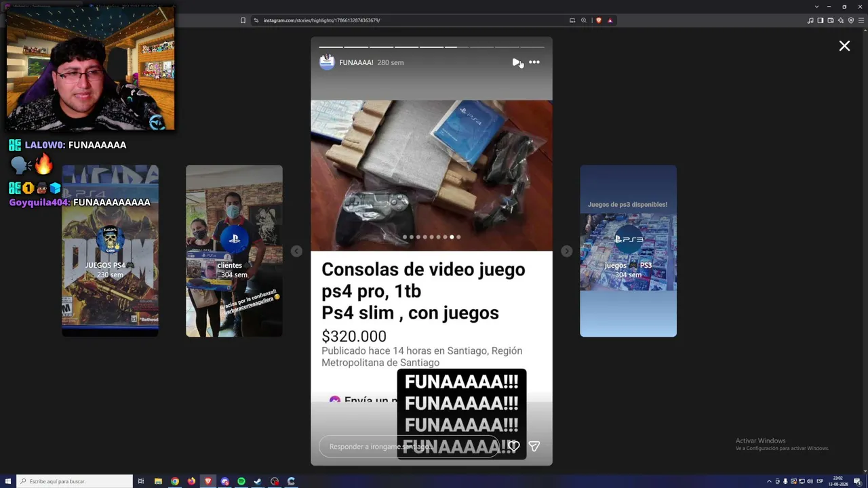Open the JUEGOS PS4 highlight thumbnail

pos(110,251)
